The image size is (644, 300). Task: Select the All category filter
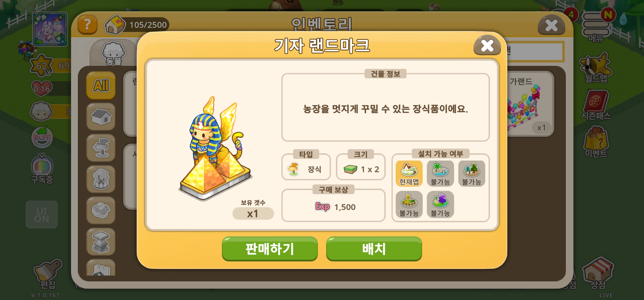pos(101,85)
